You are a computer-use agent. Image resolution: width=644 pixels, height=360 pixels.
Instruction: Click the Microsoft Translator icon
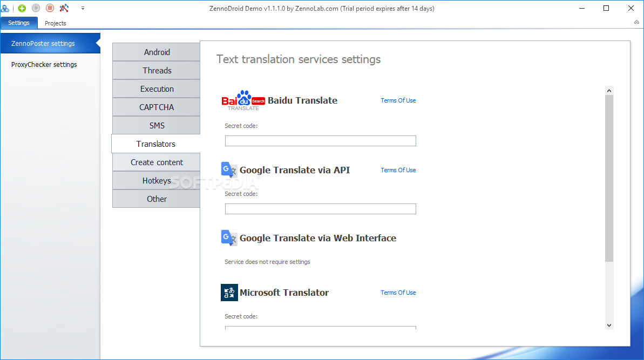229,293
